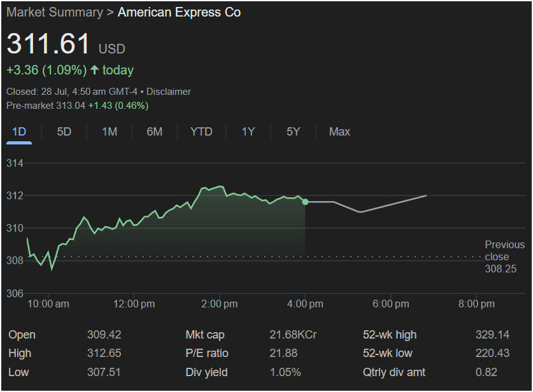The width and height of the screenshot is (533, 392).
Task: Show the 6M time range tab
Action: point(154,132)
